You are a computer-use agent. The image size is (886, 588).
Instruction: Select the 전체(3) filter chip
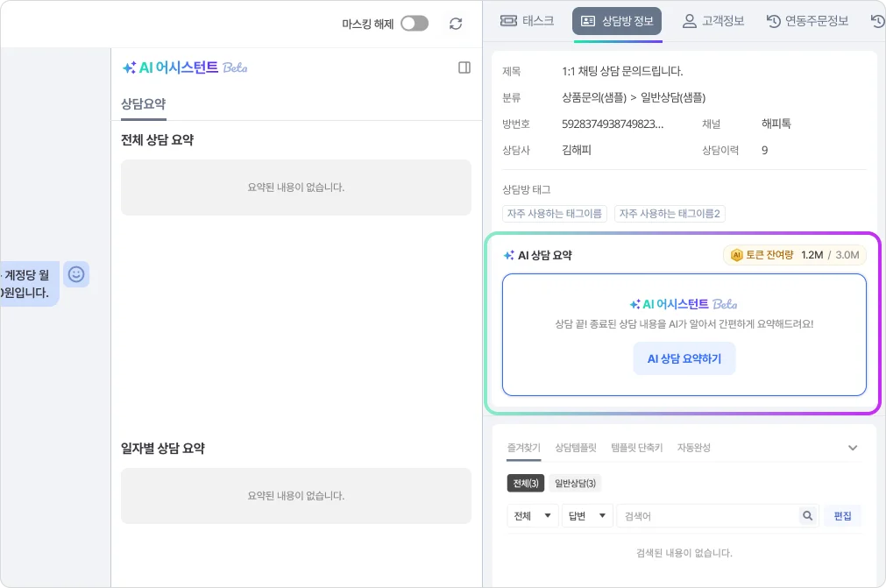click(525, 483)
